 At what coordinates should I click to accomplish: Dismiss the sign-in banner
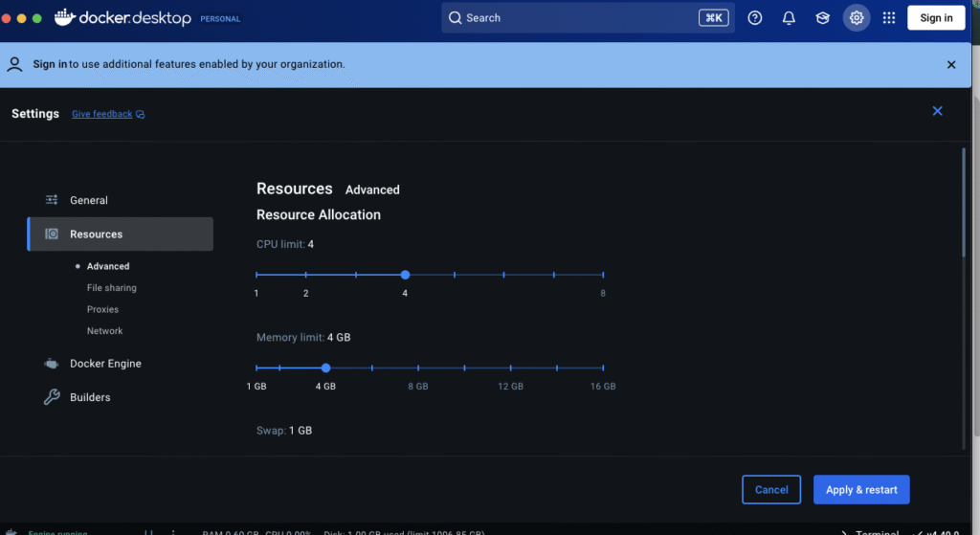pos(951,65)
